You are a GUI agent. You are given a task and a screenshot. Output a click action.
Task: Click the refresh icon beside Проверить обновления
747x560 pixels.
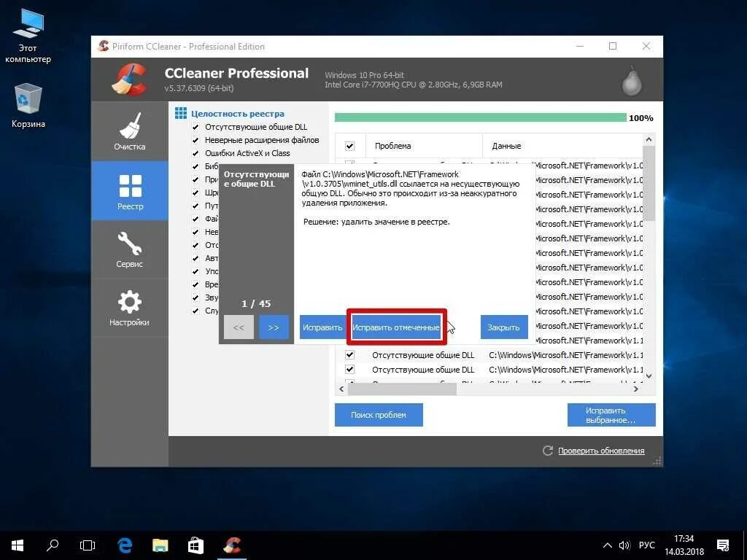point(547,451)
